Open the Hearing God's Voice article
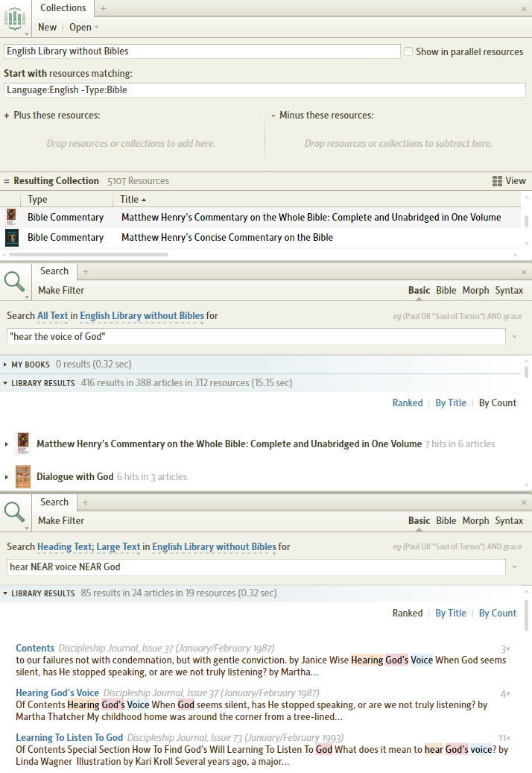The height and width of the screenshot is (773, 532). (x=57, y=692)
